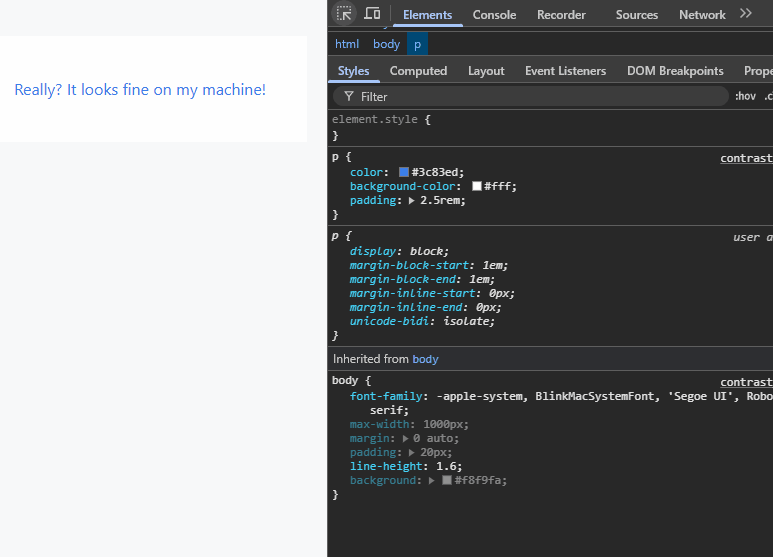
Task: Open the #fff background-color swatch
Action: tap(477, 186)
